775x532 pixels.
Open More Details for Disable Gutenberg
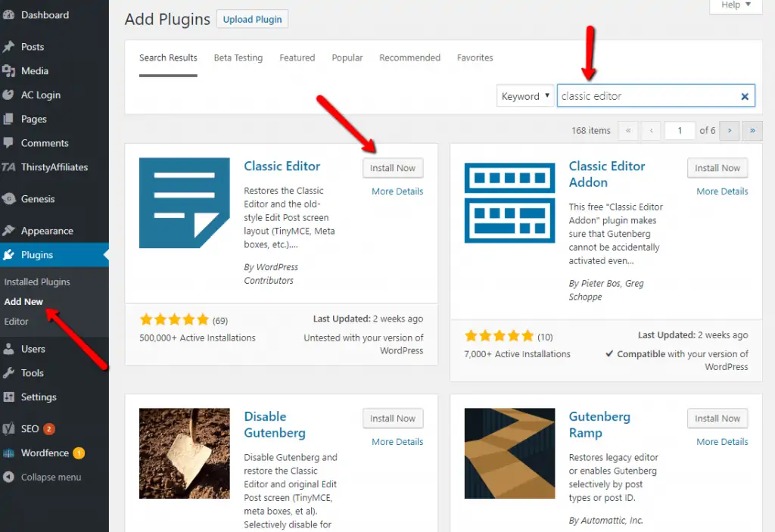397,441
